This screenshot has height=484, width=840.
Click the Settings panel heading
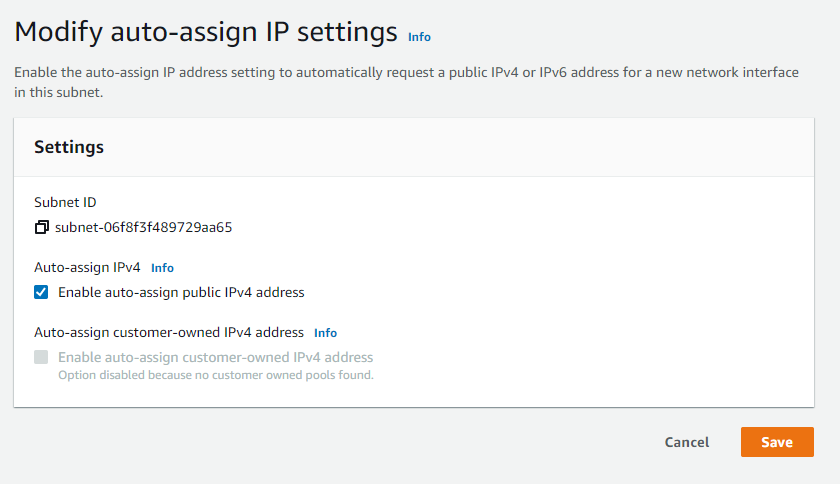click(x=69, y=147)
